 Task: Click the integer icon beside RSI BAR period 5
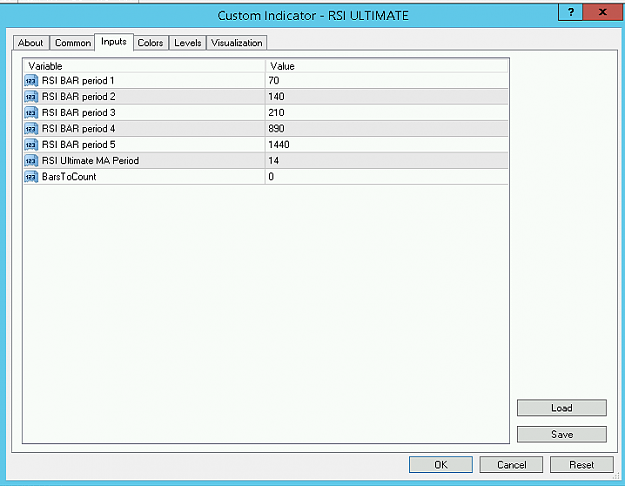[x=31, y=145]
